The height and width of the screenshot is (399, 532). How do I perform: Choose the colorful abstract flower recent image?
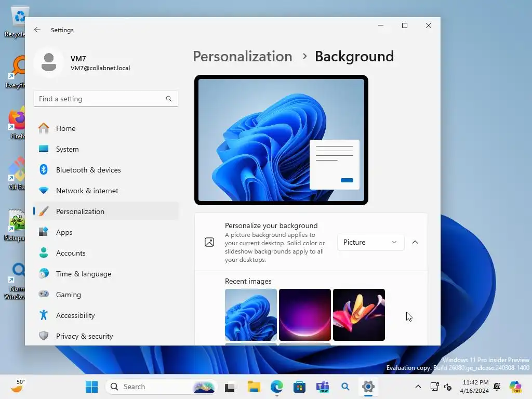359,315
